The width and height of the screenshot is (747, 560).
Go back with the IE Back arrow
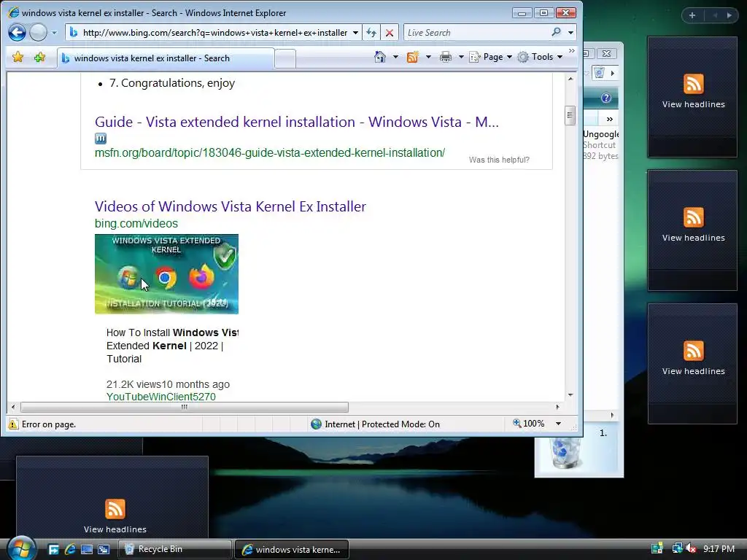(18, 32)
